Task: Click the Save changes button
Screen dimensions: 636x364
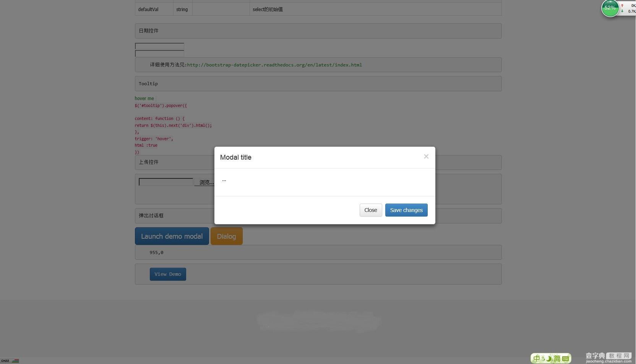Action: tap(406, 210)
